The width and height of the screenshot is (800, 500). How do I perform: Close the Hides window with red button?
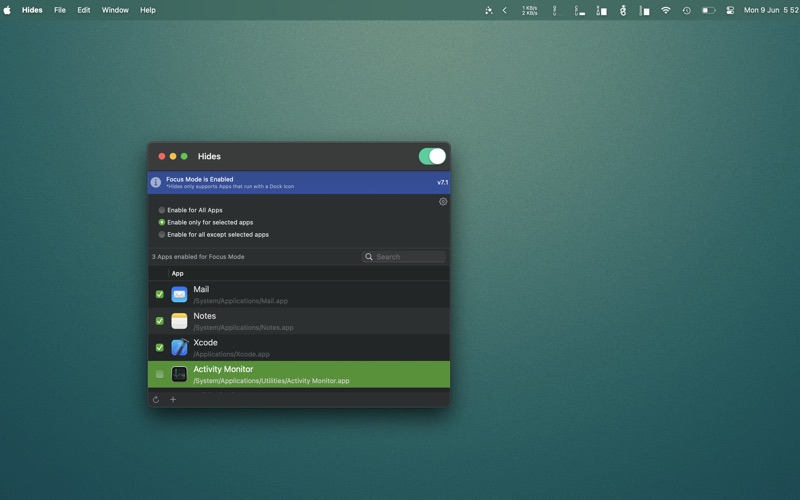coord(162,156)
